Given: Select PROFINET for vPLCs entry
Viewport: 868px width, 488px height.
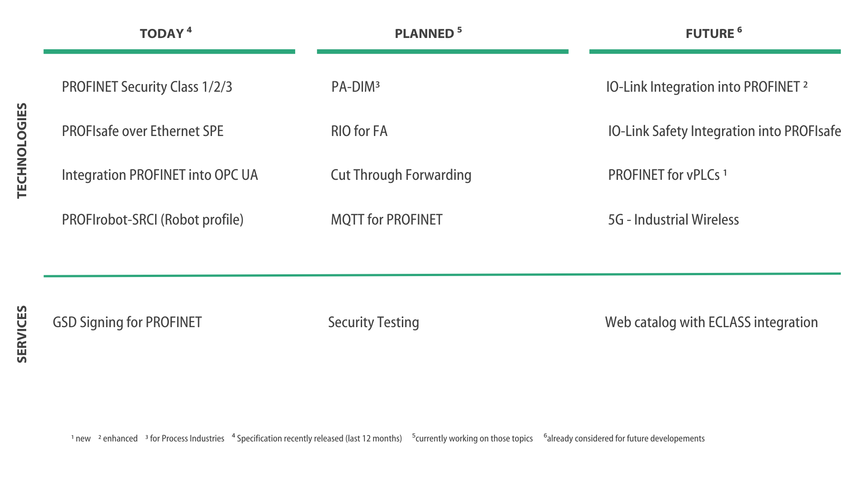Looking at the screenshot, I should pos(667,175).
